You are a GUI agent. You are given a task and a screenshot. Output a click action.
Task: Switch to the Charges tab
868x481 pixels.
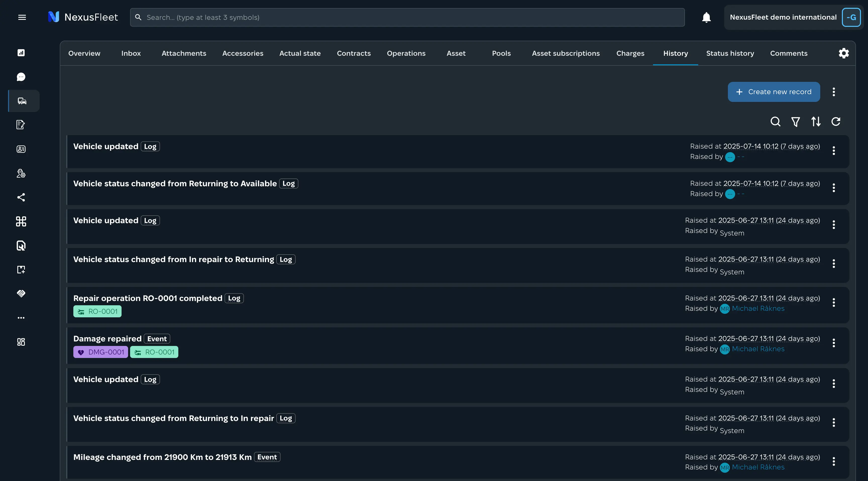pyautogui.click(x=630, y=53)
